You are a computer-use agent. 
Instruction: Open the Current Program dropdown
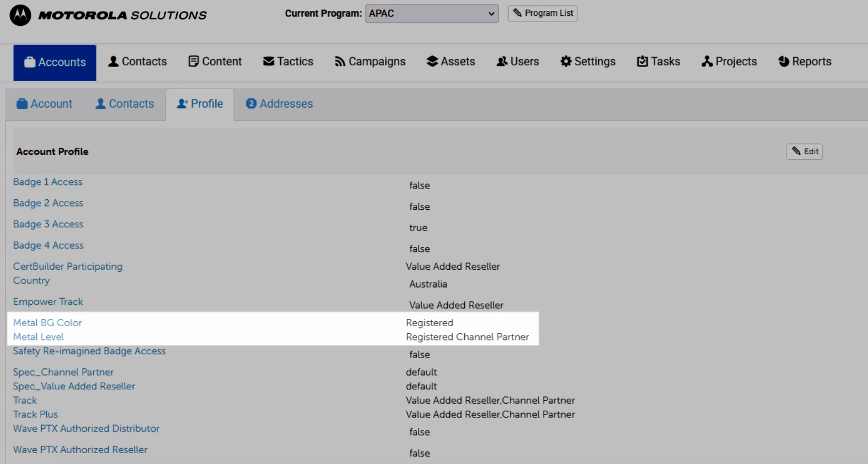click(431, 14)
